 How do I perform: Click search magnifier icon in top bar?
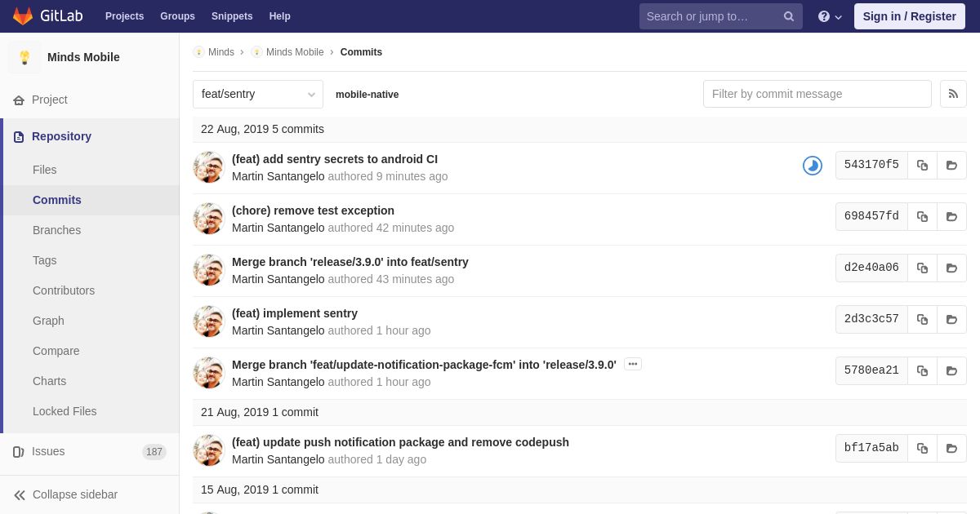coord(789,16)
